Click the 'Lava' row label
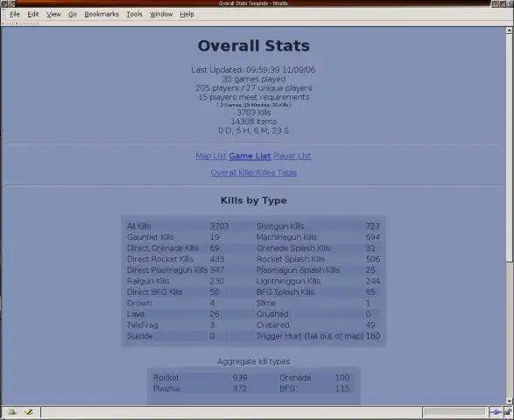514x420 pixels. pos(137,314)
